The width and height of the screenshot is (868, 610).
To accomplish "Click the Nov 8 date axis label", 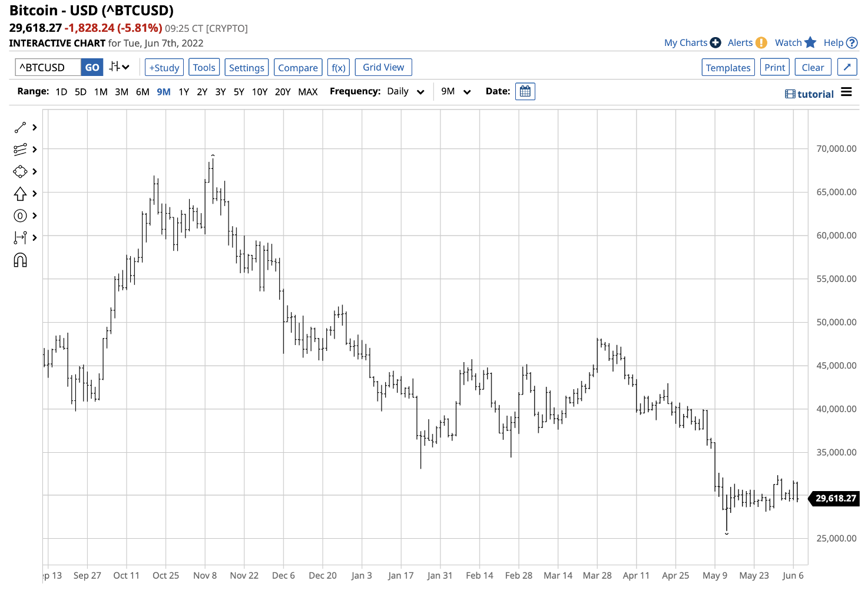I will [205, 575].
